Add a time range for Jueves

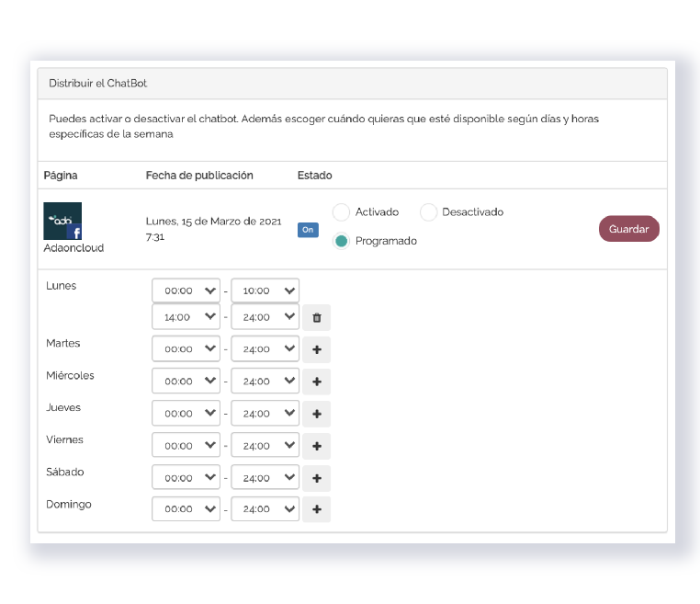(316, 414)
